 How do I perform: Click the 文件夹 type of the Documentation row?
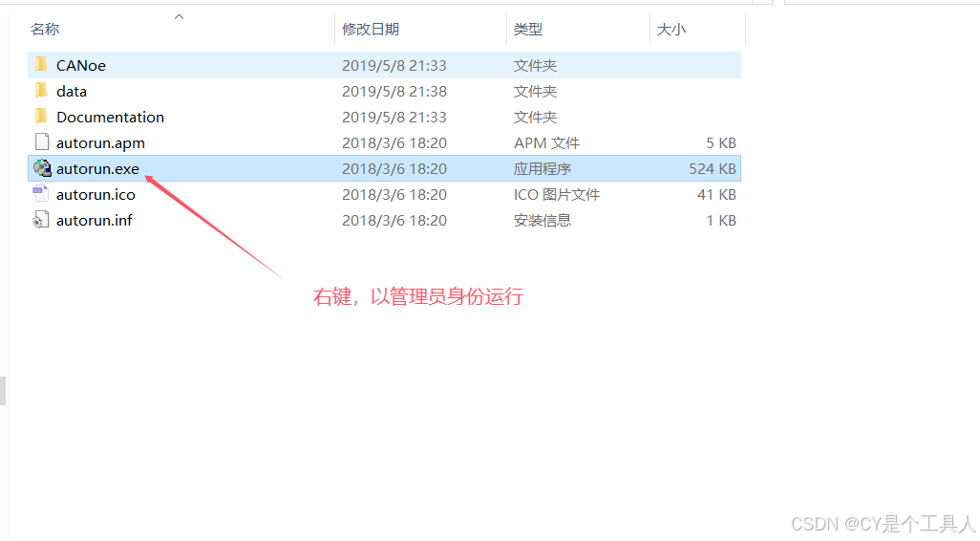(535, 117)
